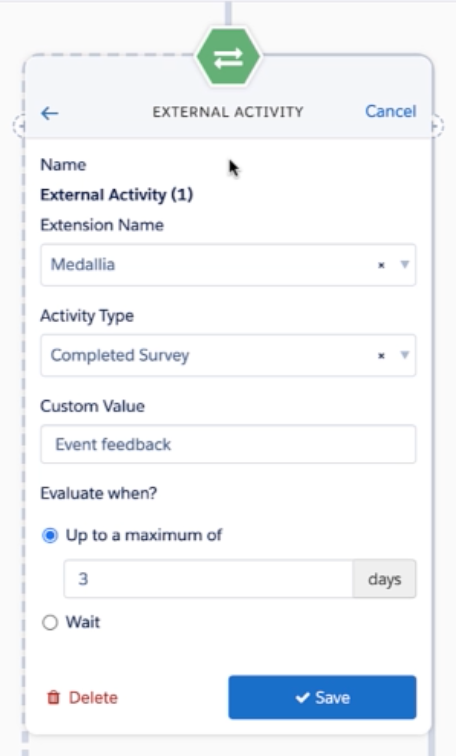The height and width of the screenshot is (756, 456).
Task: Click the green External Activity hexagon icon
Action: point(228,58)
